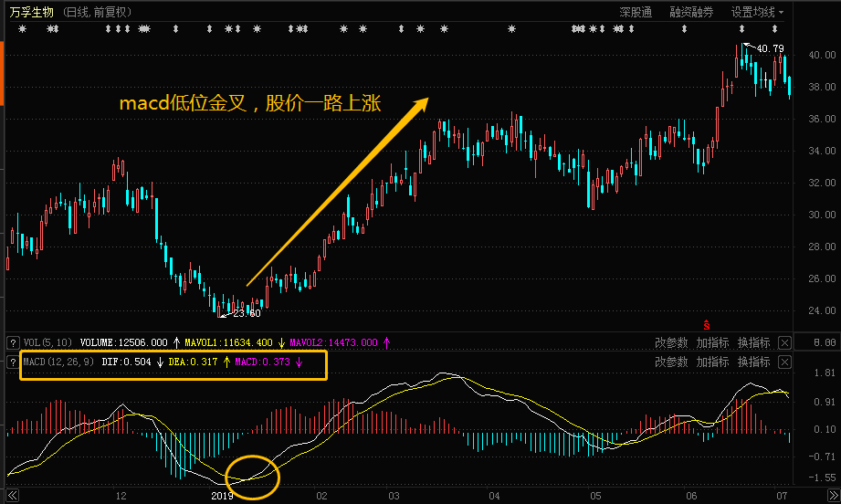841x504 pixels.
Task: Open help for the VOL indicator panel
Action: [x=13, y=342]
